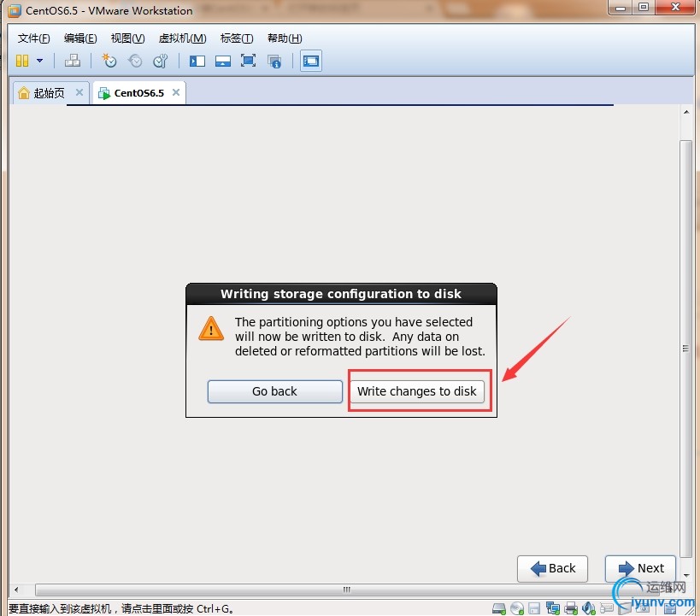Viewport: 700px width, 616px height.
Task: Click the Unity mode toolbar icon
Action: coord(274,62)
